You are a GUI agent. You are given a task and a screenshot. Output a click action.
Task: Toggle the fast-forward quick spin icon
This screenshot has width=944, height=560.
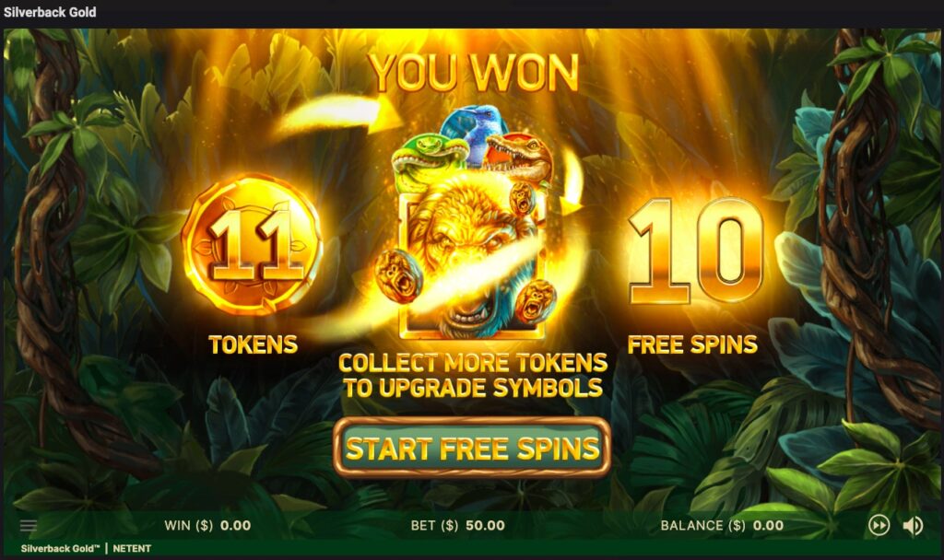(879, 526)
